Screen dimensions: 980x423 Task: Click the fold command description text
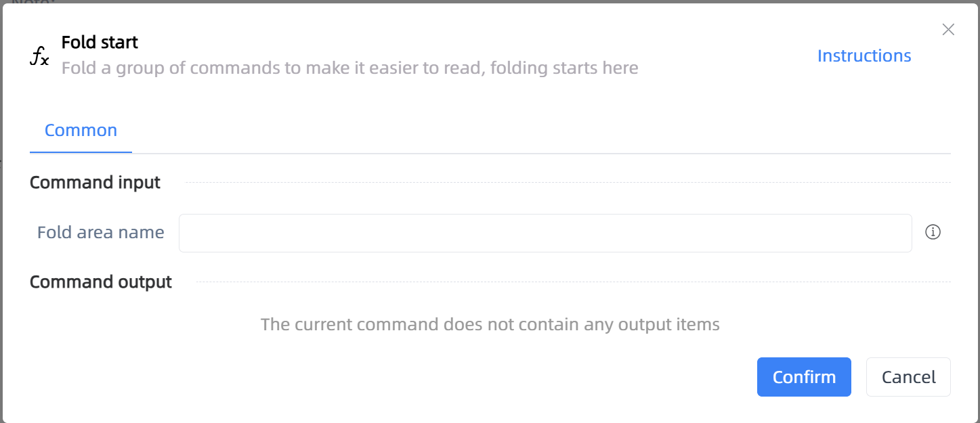click(349, 68)
